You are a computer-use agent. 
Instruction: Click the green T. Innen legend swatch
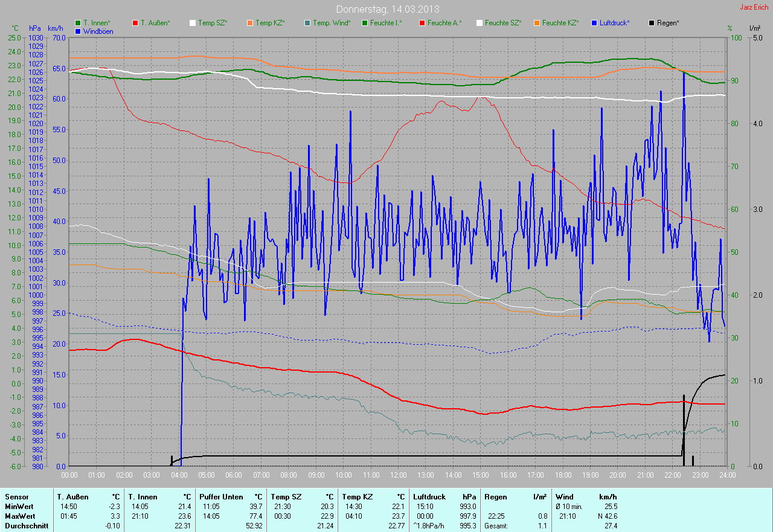point(78,23)
